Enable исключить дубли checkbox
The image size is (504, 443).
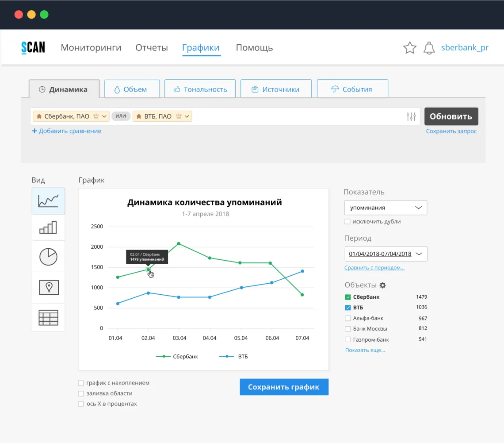click(347, 221)
